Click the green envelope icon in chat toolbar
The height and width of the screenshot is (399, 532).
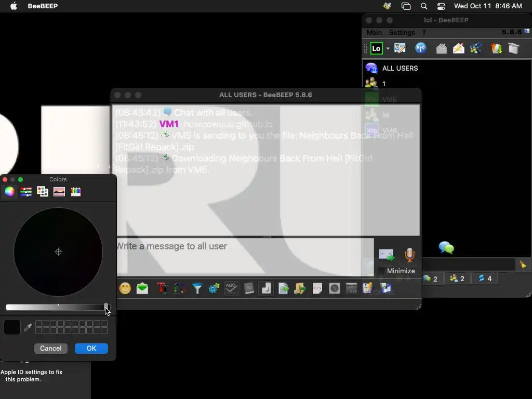tap(142, 288)
